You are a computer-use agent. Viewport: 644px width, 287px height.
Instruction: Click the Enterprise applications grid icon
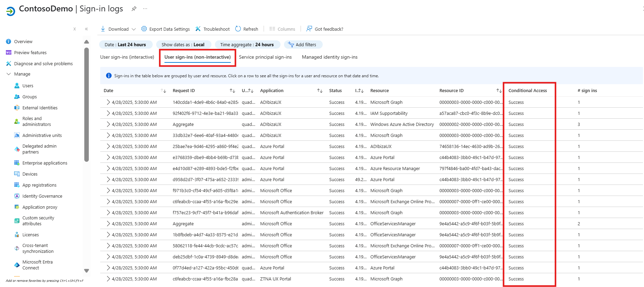[17, 163]
